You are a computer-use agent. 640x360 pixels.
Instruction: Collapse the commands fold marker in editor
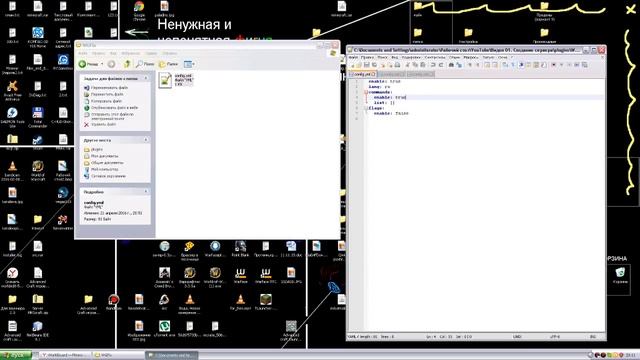point(366,92)
